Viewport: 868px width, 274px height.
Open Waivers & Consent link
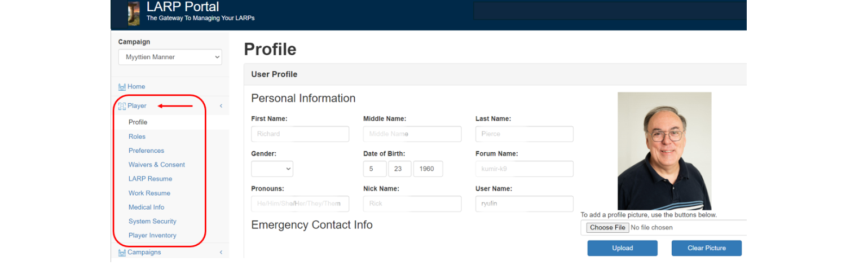(156, 165)
